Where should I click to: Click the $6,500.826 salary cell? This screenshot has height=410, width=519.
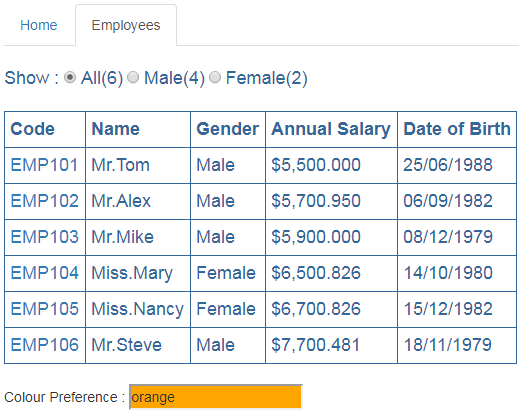pyautogui.click(x=331, y=273)
